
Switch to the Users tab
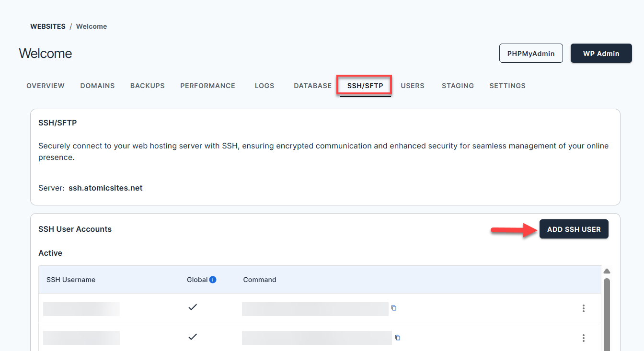point(413,86)
